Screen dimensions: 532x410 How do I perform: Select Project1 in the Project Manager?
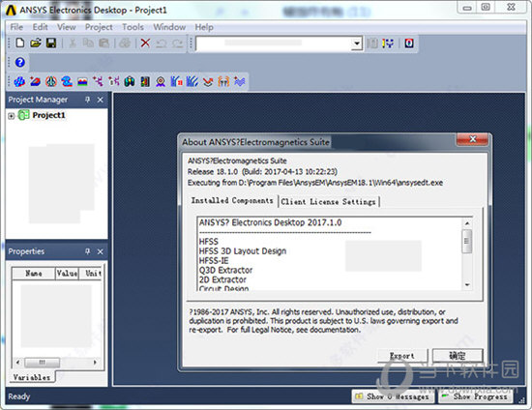tap(48, 115)
